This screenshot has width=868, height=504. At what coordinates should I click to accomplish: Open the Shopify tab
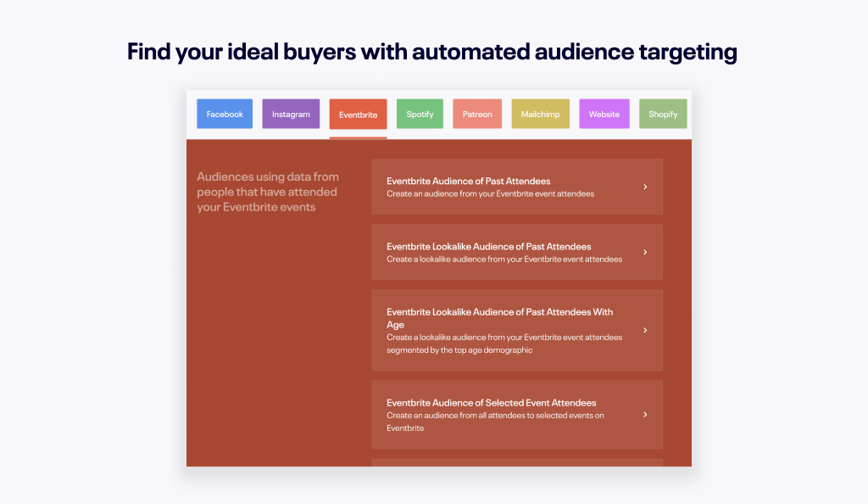coord(663,114)
